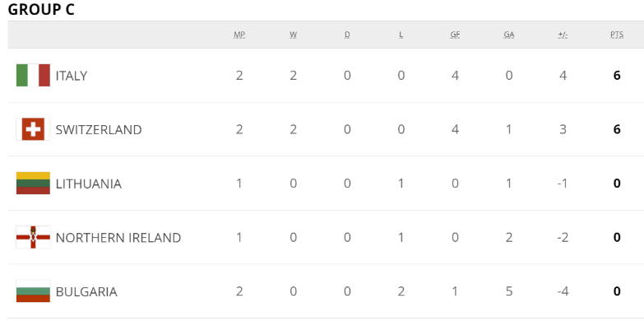Click the GROUP C heading
Viewport: 644px width, 321px height.
(x=41, y=9)
